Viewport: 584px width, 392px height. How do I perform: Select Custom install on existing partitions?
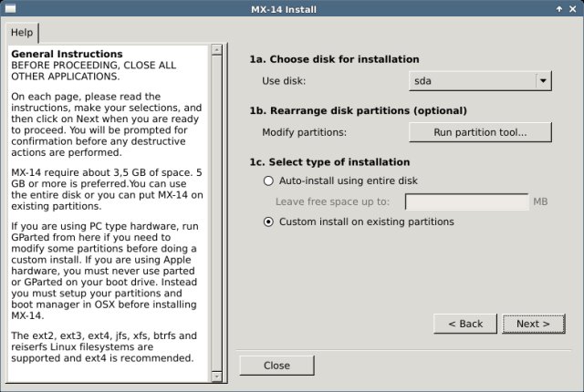pyautogui.click(x=359, y=222)
